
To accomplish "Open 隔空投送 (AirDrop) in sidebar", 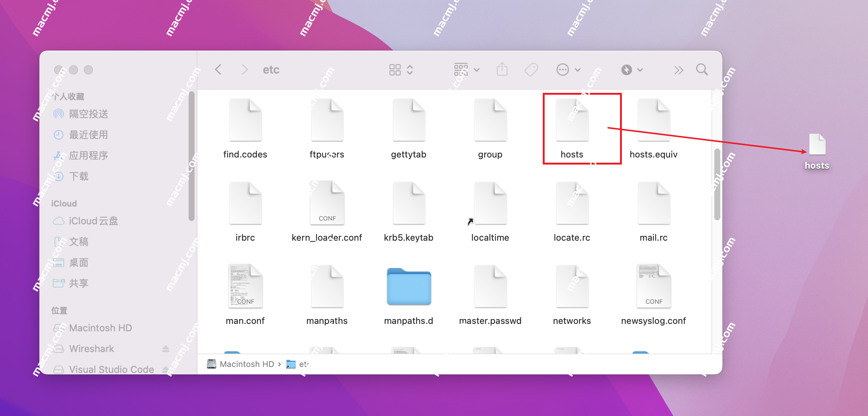I will click(81, 114).
